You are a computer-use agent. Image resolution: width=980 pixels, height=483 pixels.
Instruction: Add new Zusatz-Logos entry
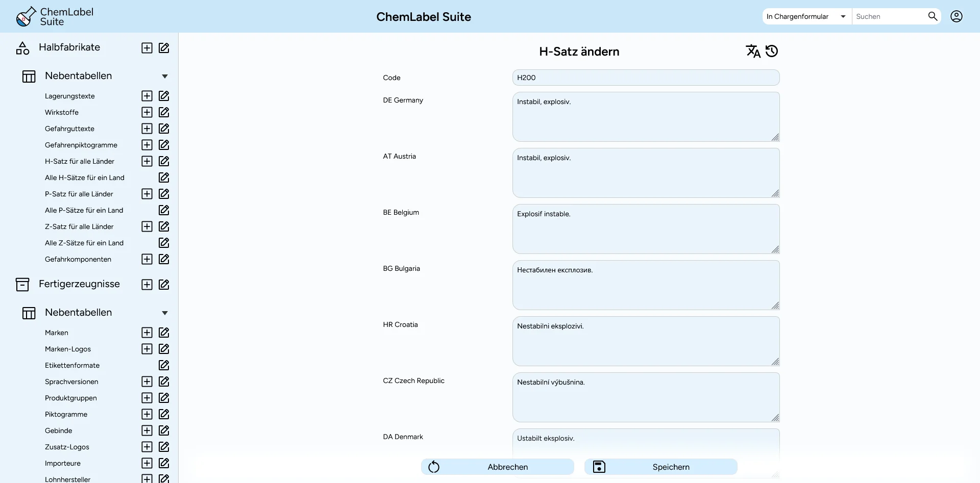tap(147, 447)
